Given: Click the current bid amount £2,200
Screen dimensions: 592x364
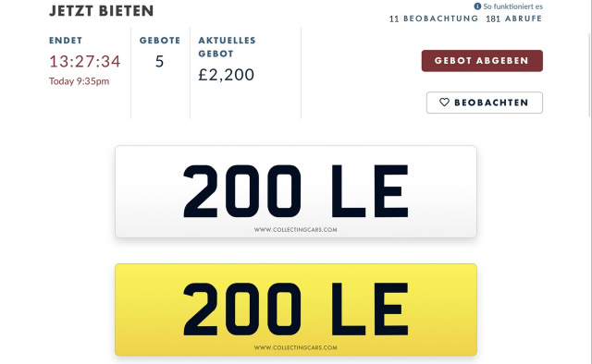Looking at the screenshot, I should click(226, 75).
